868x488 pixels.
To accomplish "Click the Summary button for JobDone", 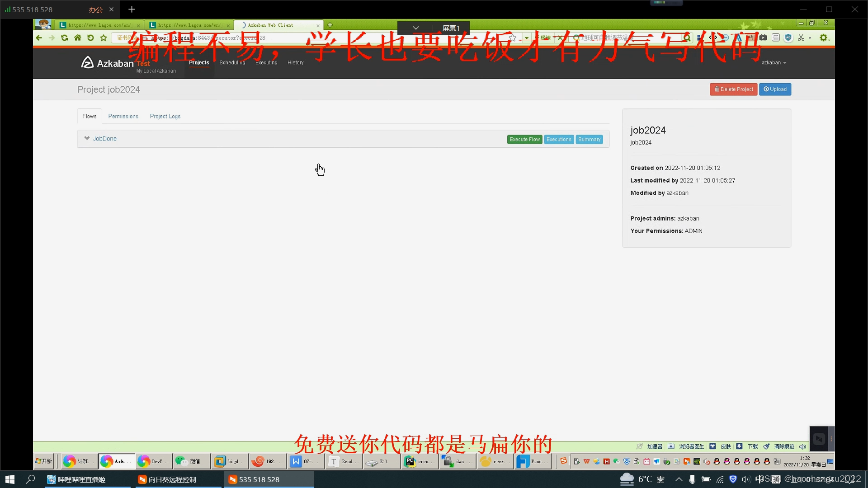I will [589, 139].
